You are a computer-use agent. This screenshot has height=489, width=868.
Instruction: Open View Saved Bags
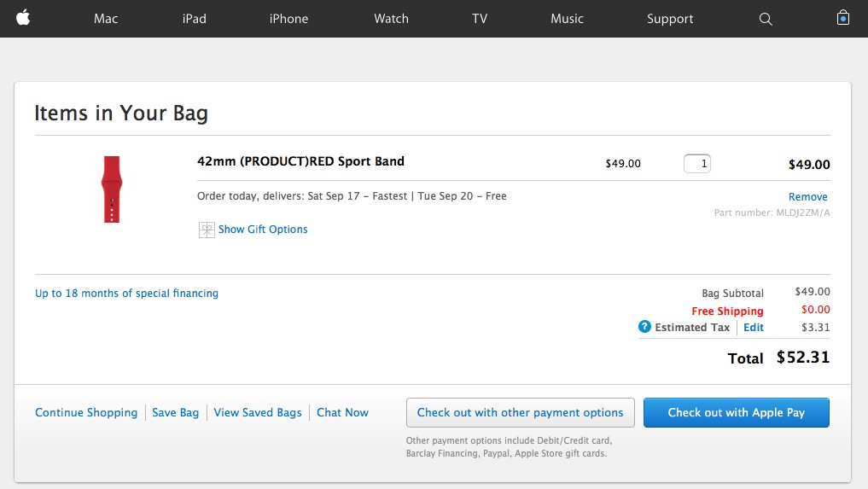click(258, 412)
